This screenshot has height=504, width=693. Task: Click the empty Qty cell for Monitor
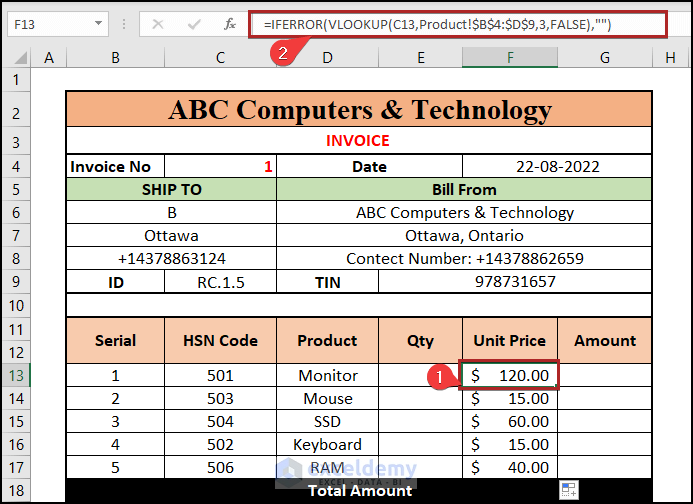420,375
